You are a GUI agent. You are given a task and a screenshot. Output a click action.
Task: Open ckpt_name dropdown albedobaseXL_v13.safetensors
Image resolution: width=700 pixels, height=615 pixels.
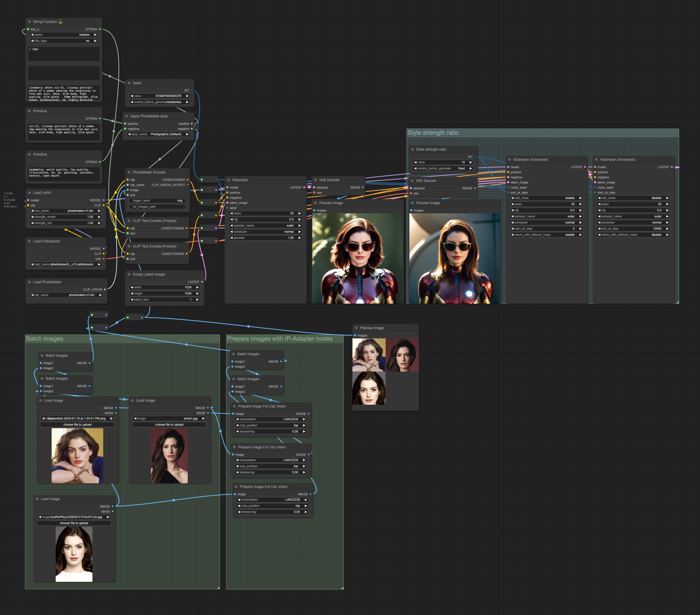pos(66,264)
